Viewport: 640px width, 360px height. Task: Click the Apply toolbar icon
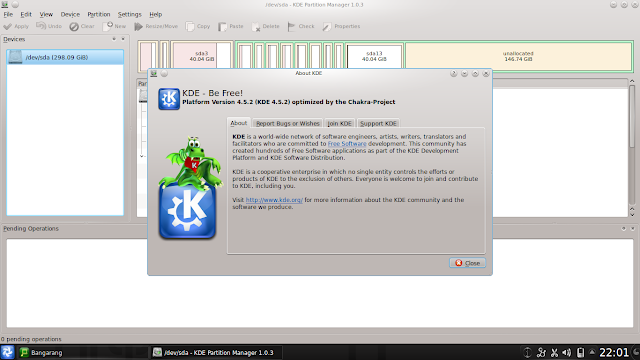pos(7,27)
